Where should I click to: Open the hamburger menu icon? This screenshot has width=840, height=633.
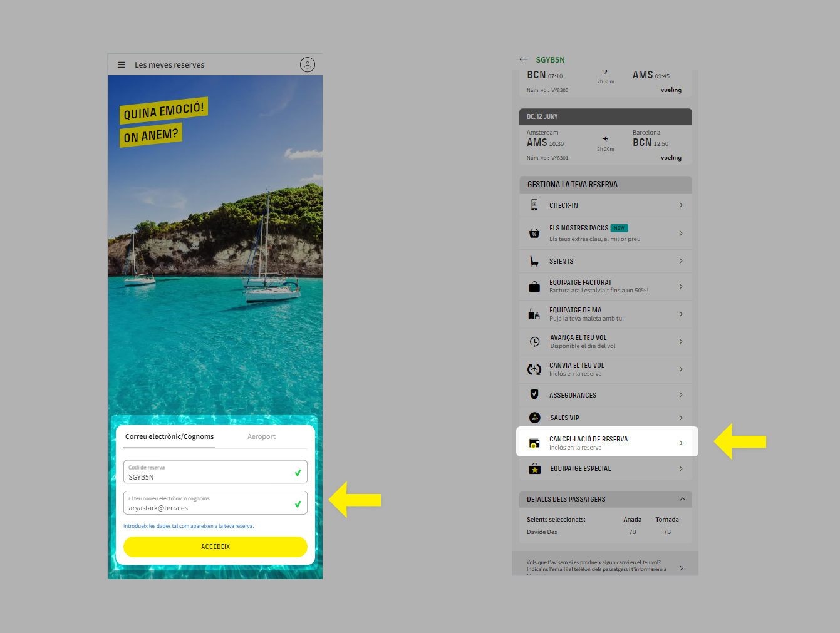tap(122, 64)
